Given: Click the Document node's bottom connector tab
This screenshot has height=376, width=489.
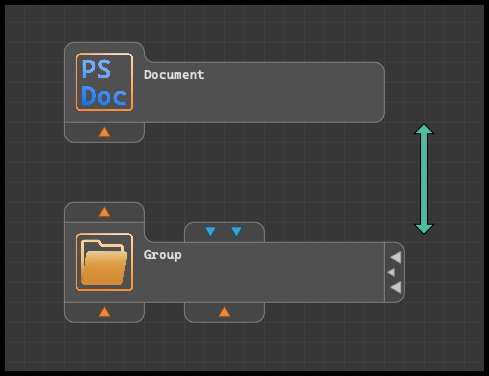Looking at the screenshot, I should tap(104, 132).
